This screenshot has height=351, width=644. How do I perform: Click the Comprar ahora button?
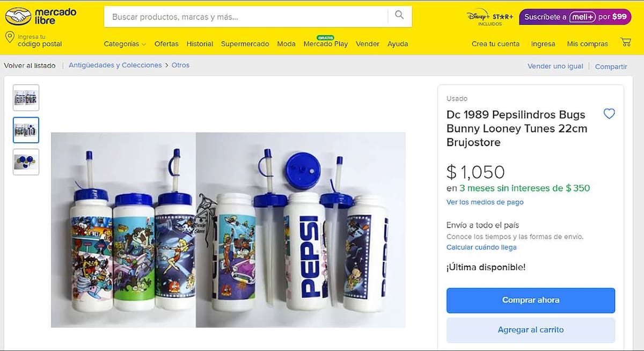point(530,300)
